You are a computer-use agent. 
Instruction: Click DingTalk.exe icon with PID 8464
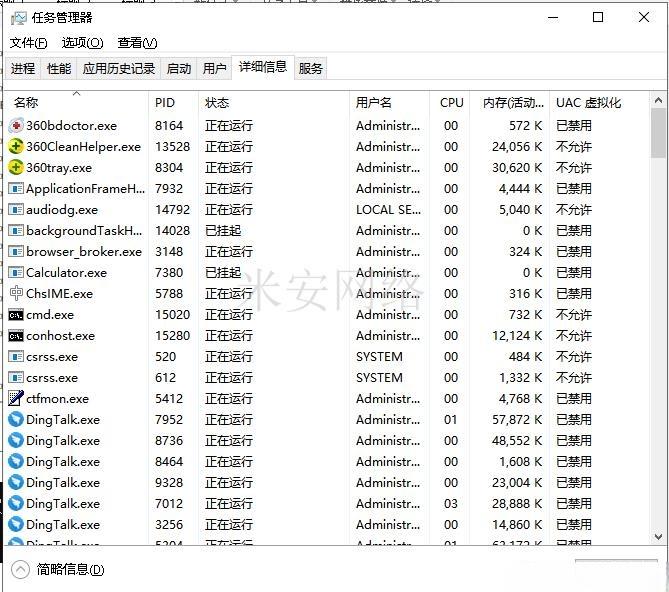click(16, 461)
